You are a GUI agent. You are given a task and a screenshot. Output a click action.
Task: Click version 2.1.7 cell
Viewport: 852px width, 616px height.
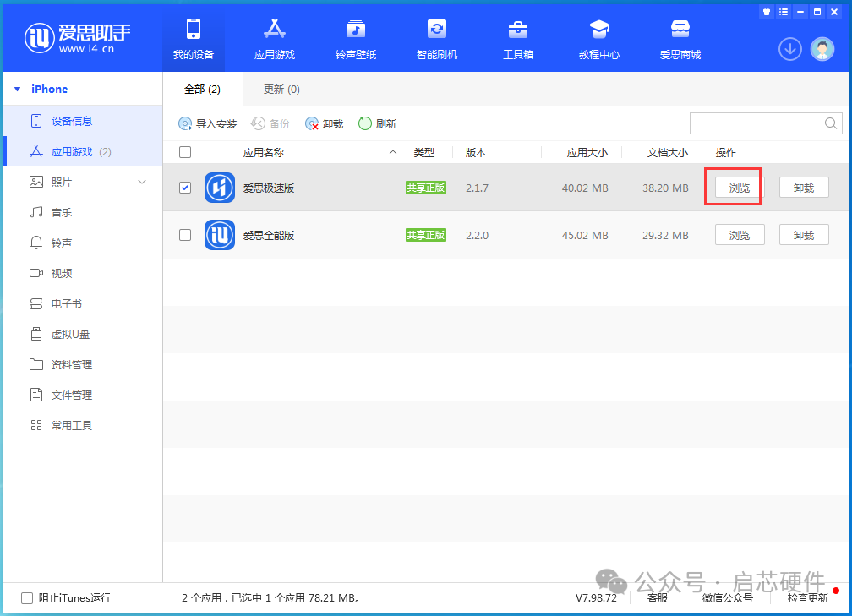click(477, 188)
